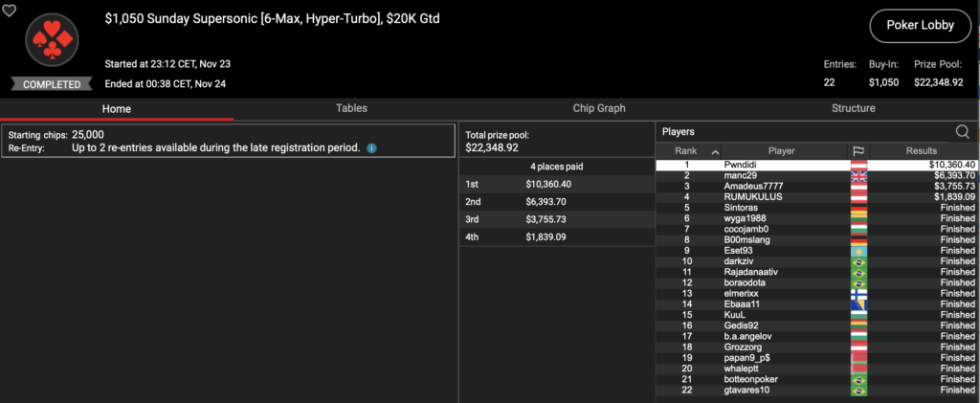Open the player search magnifier

click(x=962, y=132)
